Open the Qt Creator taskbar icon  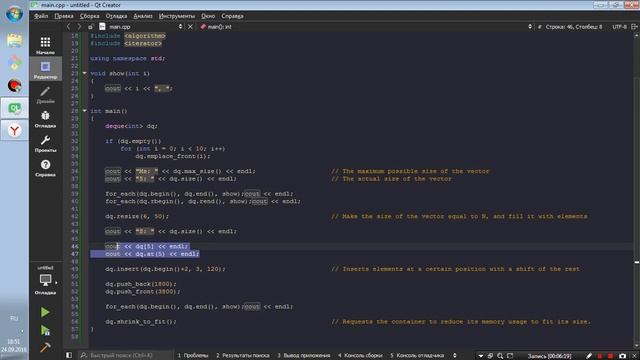tap(14, 108)
